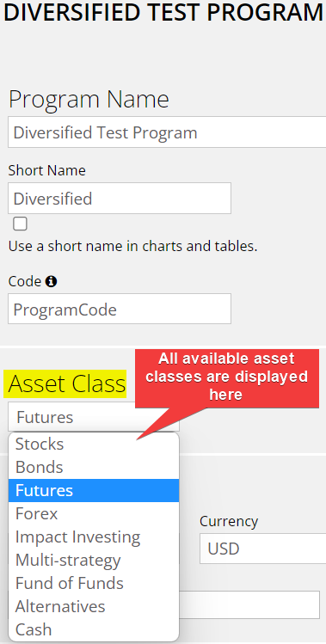Focus the Short Name input field

pyautogui.click(x=120, y=199)
